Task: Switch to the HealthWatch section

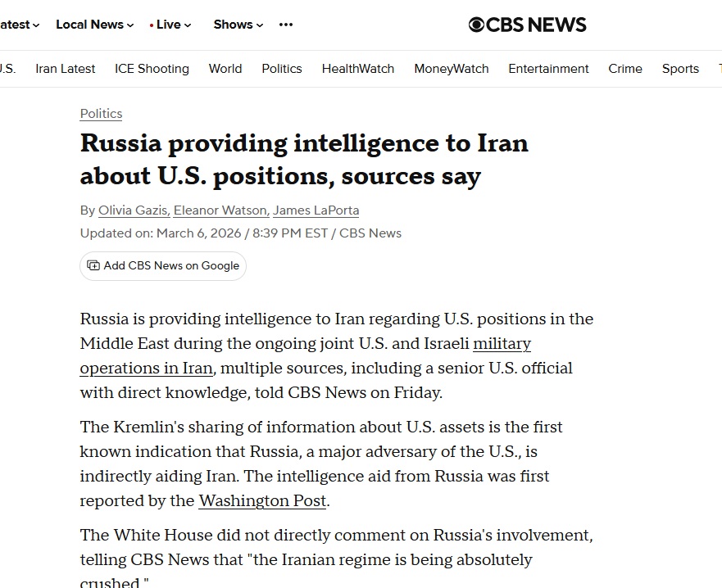Action: pos(357,69)
